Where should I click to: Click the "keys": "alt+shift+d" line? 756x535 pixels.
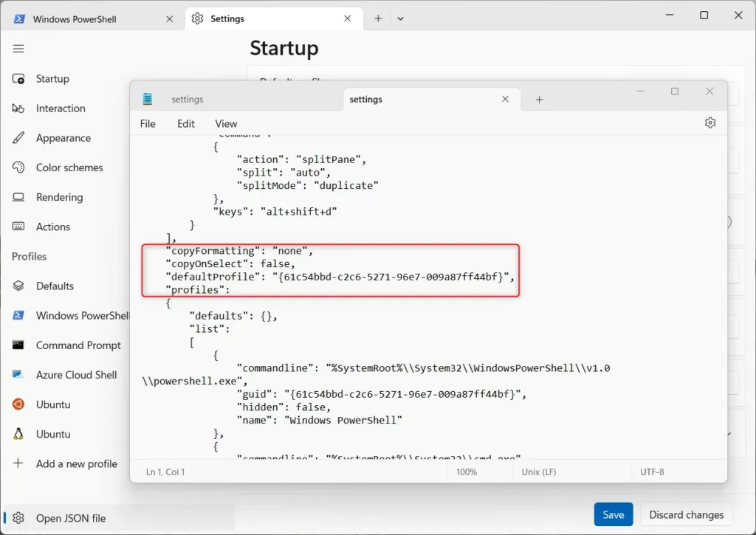tap(275, 211)
